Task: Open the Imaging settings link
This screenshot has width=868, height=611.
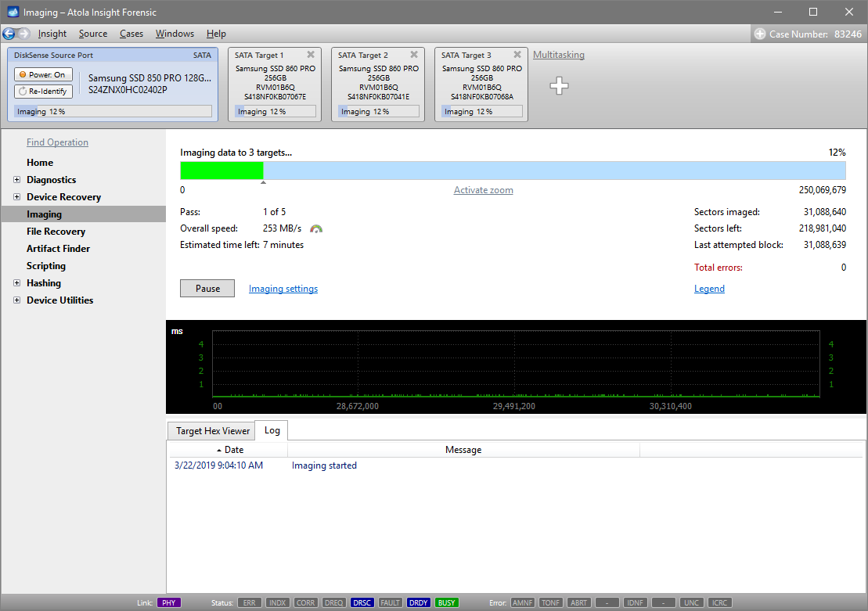Action: [x=283, y=288]
